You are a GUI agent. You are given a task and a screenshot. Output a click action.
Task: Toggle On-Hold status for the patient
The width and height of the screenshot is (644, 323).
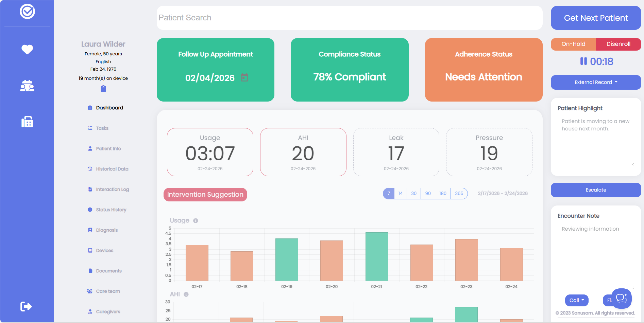click(573, 44)
